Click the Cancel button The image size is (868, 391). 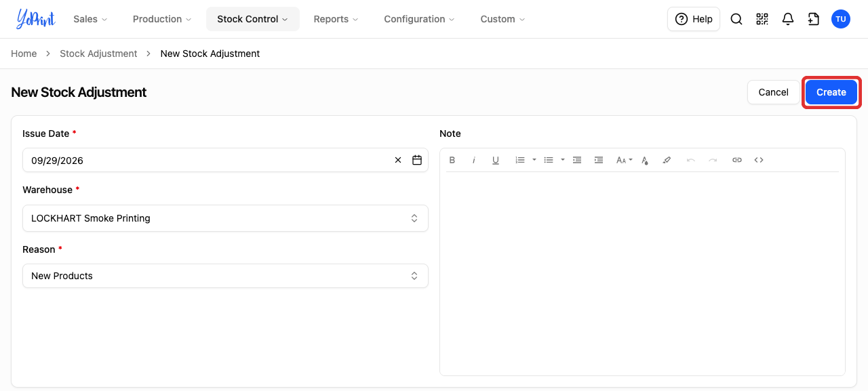point(774,92)
